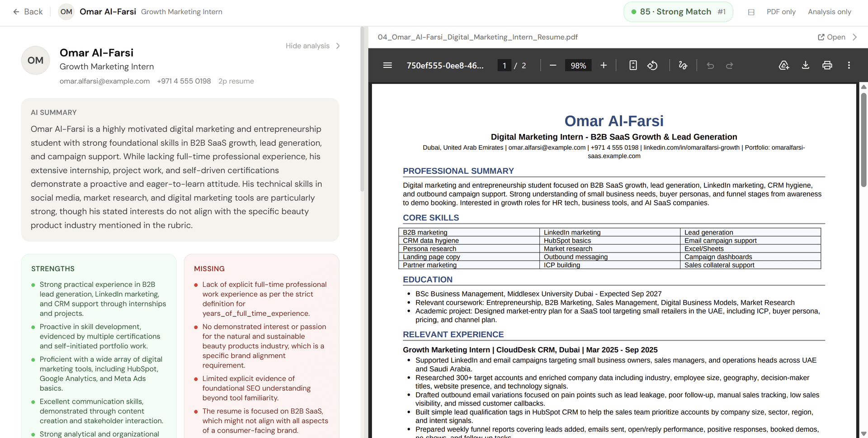Click large OM avatar in profile card

[35, 60]
